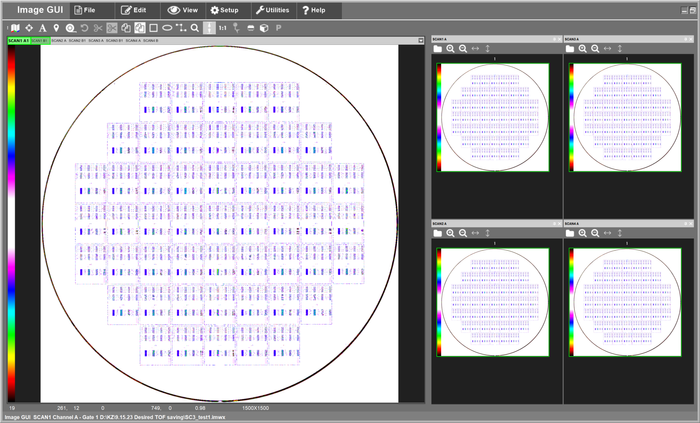Switch to the SCAN1 A1 tab
The width and height of the screenshot is (700, 423).
point(19,41)
